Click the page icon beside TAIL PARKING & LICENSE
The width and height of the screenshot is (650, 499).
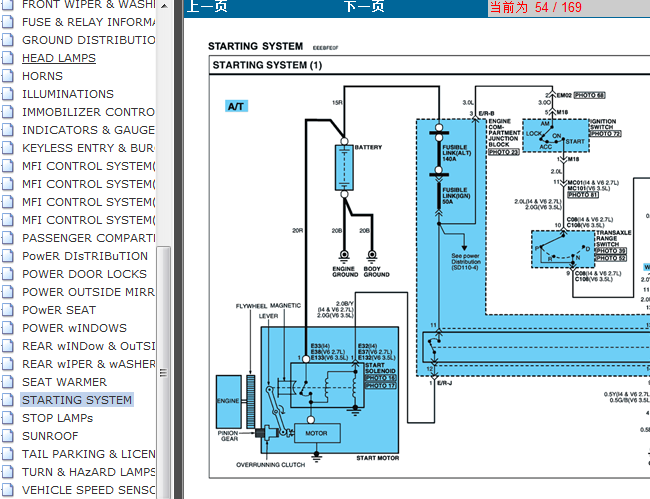pos(7,454)
